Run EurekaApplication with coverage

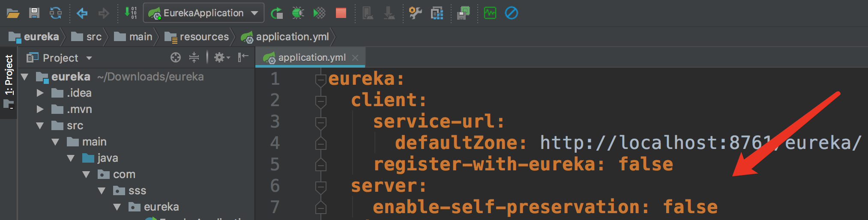(319, 13)
